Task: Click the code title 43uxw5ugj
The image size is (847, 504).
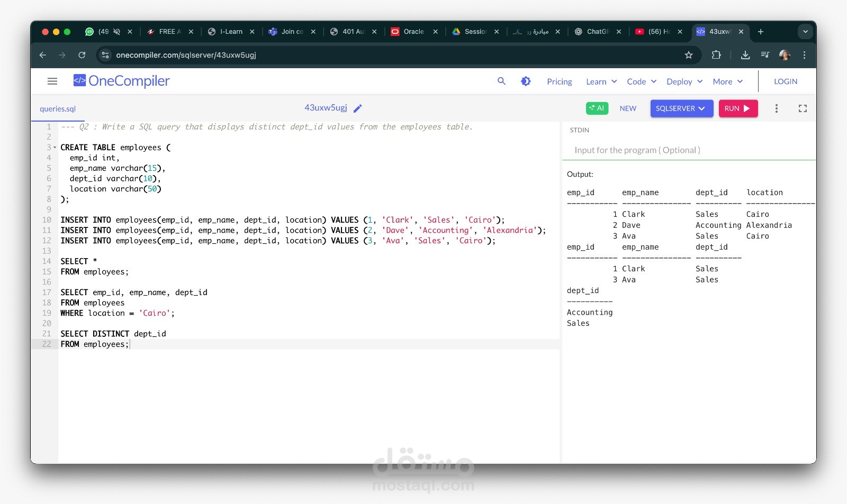Action: pos(326,108)
